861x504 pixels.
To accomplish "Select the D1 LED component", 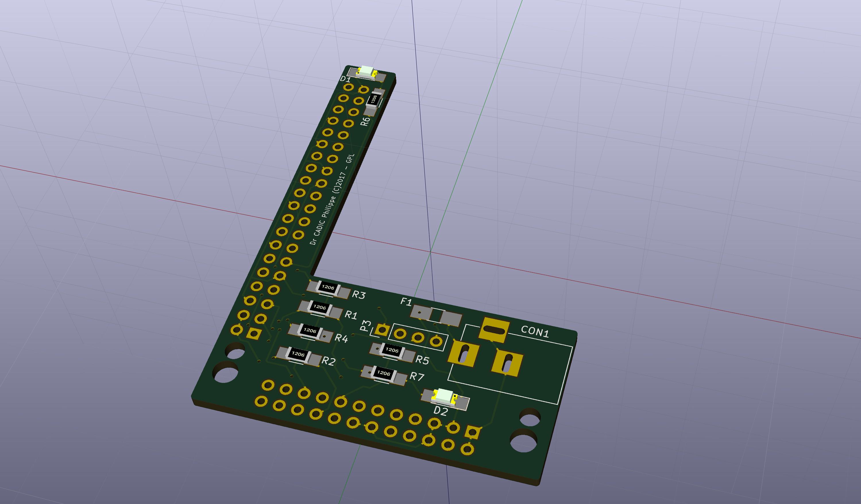I will [x=366, y=72].
